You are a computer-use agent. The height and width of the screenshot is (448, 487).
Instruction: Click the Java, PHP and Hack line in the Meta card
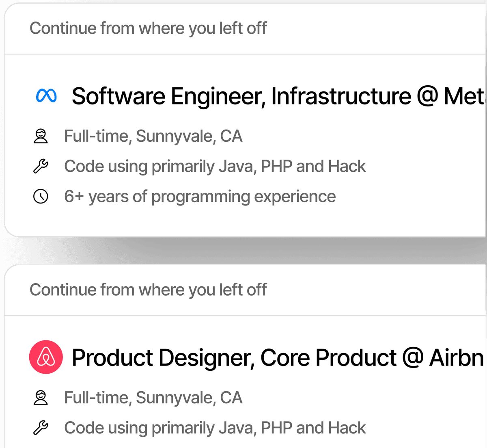click(x=215, y=166)
